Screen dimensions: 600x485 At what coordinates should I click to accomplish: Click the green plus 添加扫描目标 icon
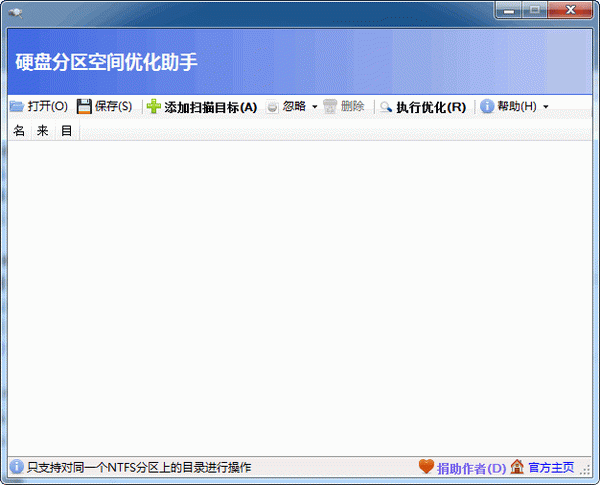tap(153, 107)
